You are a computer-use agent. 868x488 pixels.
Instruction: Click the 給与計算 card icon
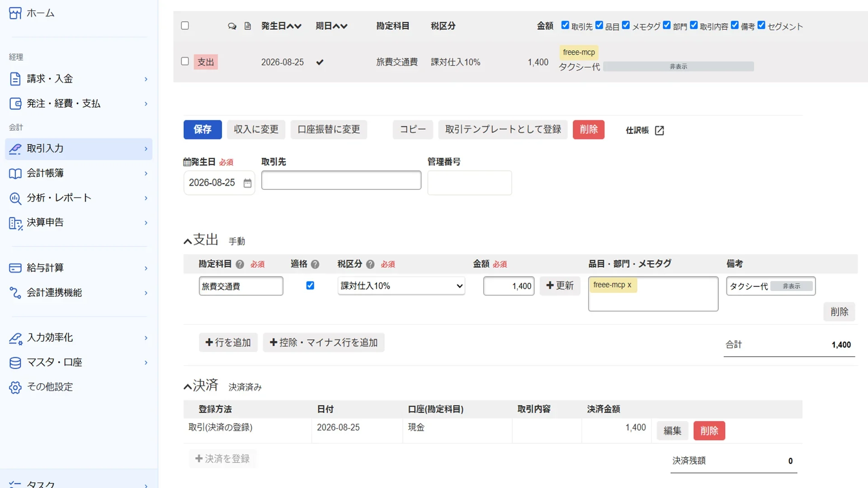click(x=15, y=268)
